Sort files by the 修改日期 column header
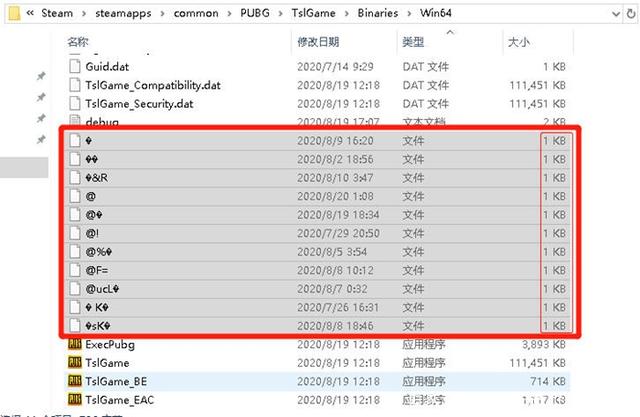640x417 pixels. 316,44
